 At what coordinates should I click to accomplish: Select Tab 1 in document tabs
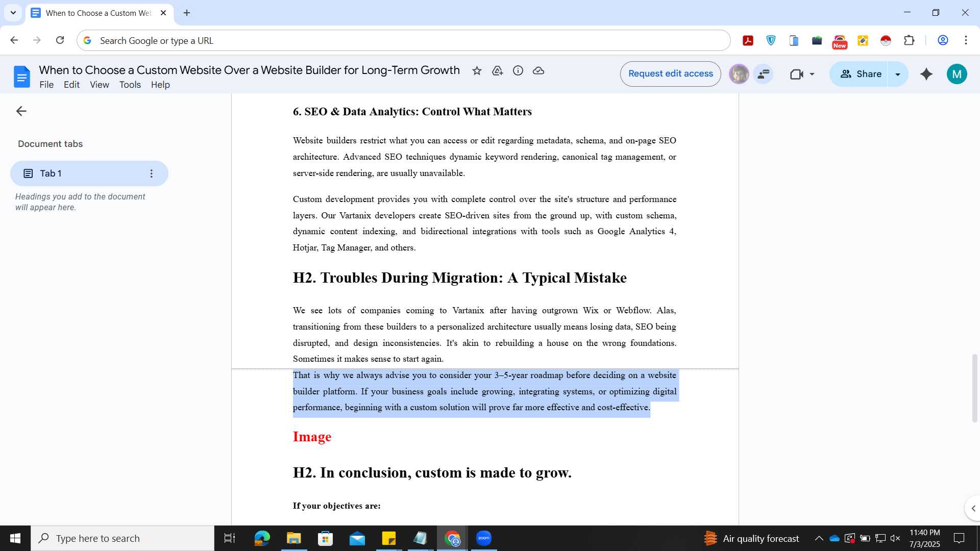89,173
